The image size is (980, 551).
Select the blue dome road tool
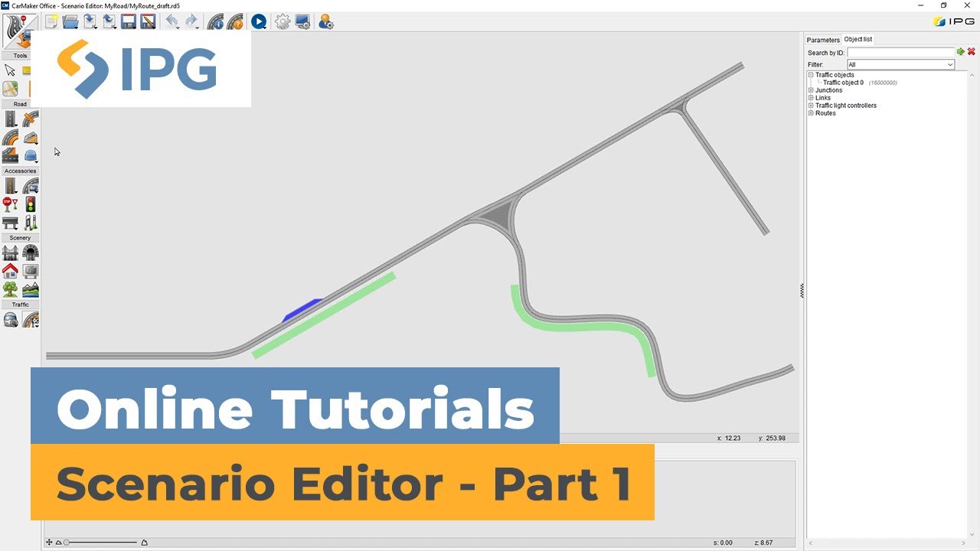31,155
